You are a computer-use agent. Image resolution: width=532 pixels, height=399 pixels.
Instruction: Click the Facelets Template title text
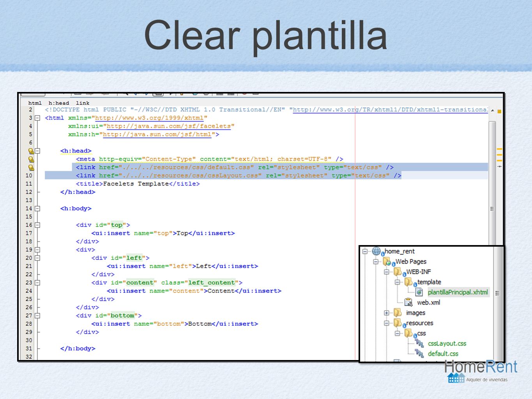(136, 184)
